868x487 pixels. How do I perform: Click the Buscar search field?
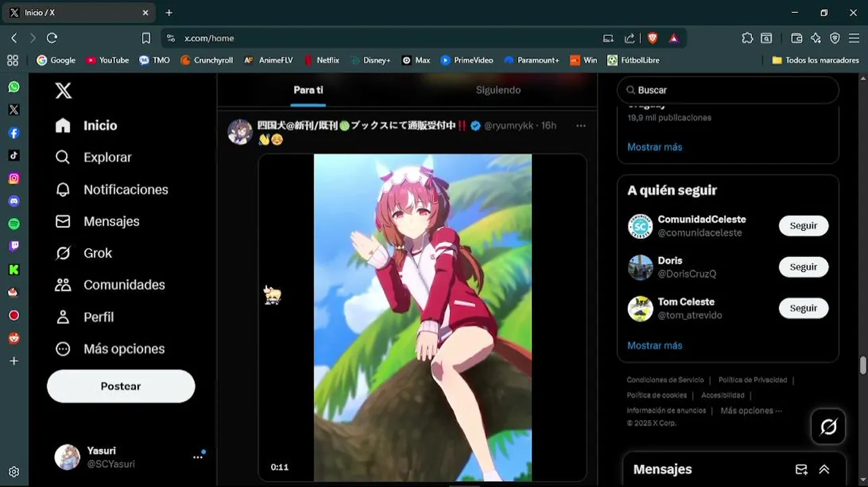(728, 90)
